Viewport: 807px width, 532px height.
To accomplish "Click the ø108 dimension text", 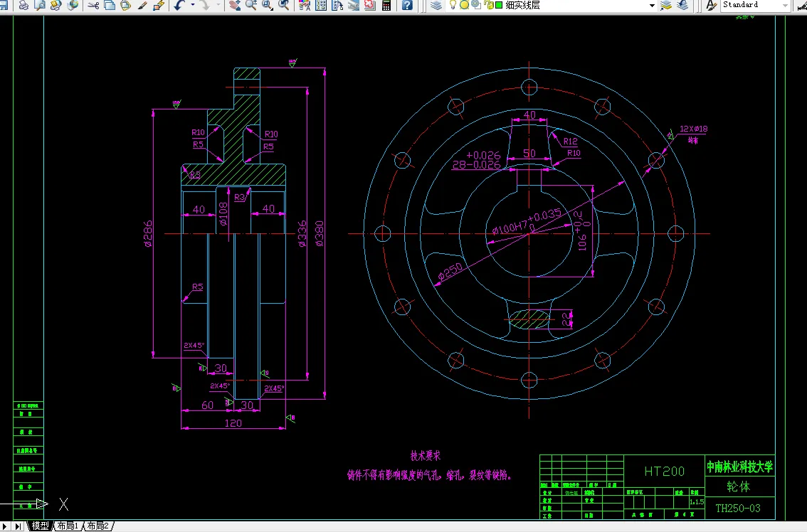I will point(223,214).
